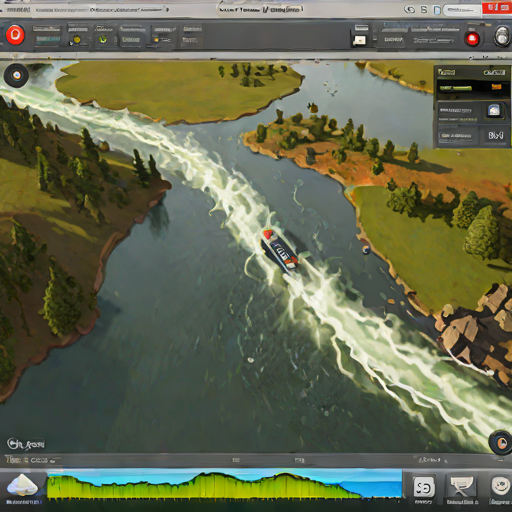Click the boat on the river
Screen dimensions: 512x512
[279, 249]
